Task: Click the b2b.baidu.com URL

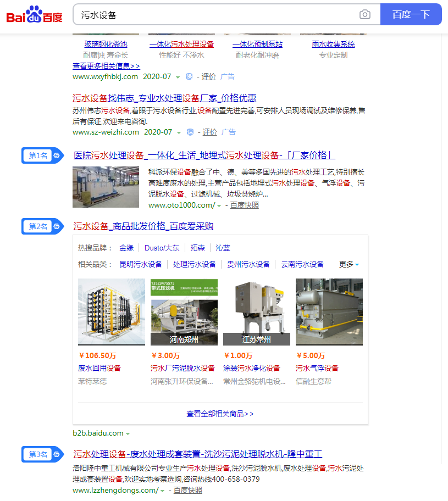Action: click(98, 433)
